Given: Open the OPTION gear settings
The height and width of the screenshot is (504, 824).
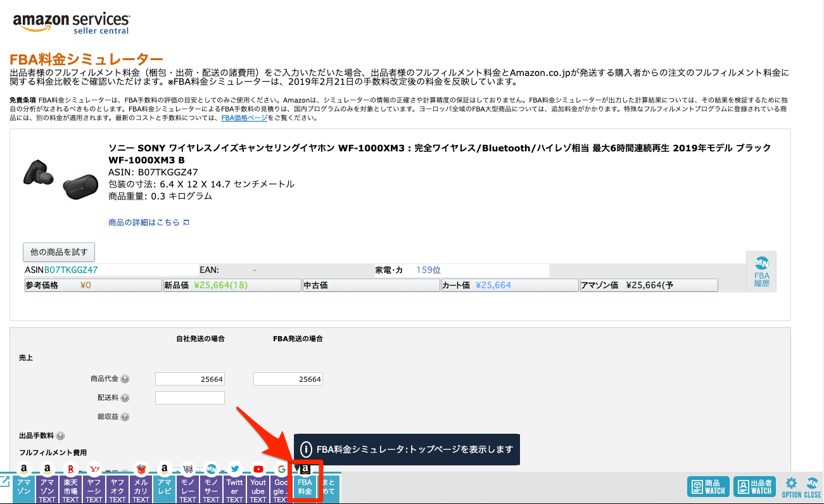Looking at the screenshot, I should 791,488.
